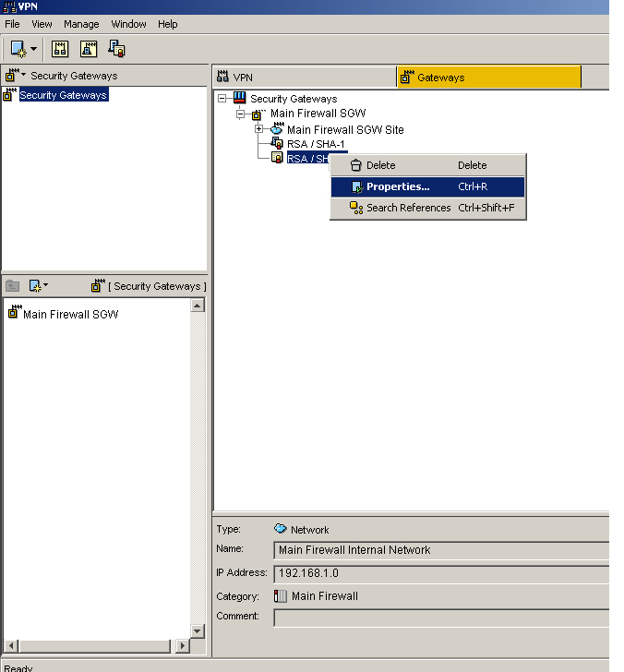Click the up-folder icon in lower left panel

point(13,286)
